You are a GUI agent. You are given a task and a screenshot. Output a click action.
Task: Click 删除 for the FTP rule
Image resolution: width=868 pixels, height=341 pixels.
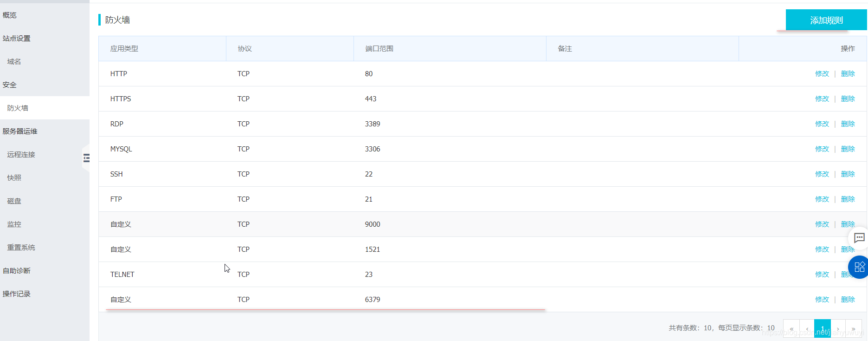click(848, 199)
